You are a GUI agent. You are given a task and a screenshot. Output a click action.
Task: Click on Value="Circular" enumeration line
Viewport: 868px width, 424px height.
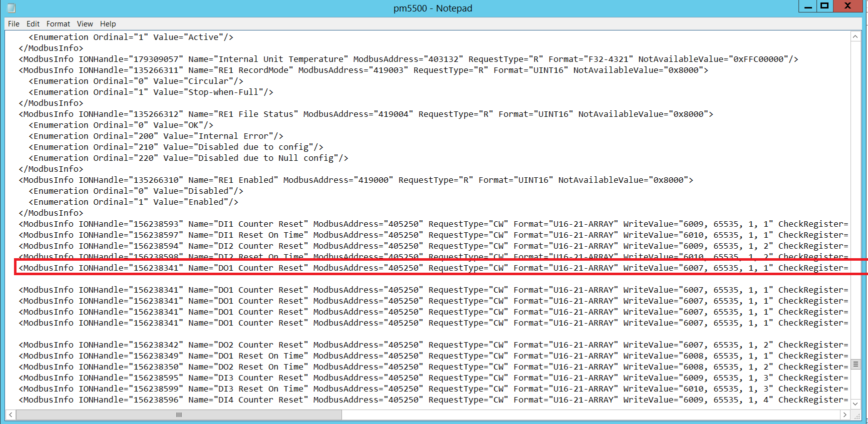(x=136, y=81)
